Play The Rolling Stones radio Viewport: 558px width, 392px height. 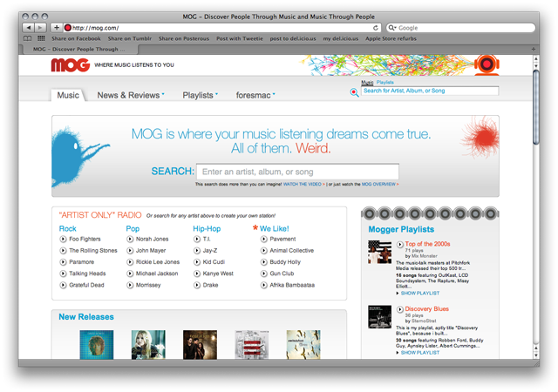click(x=63, y=250)
